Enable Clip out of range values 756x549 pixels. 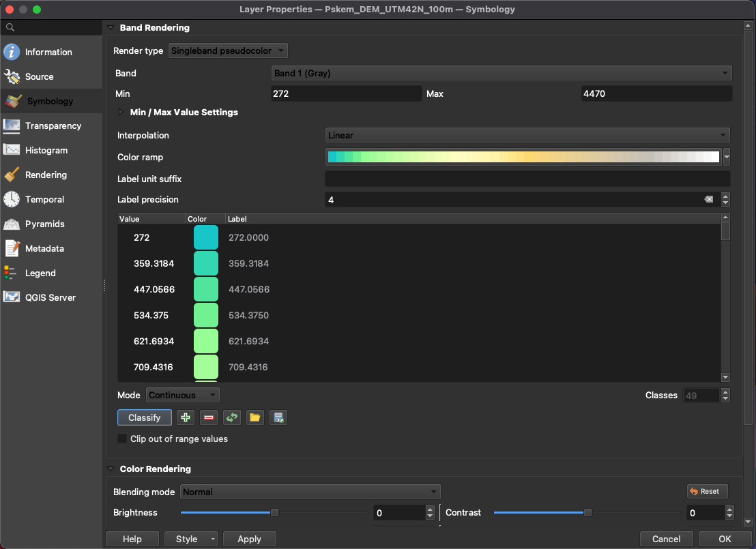123,439
